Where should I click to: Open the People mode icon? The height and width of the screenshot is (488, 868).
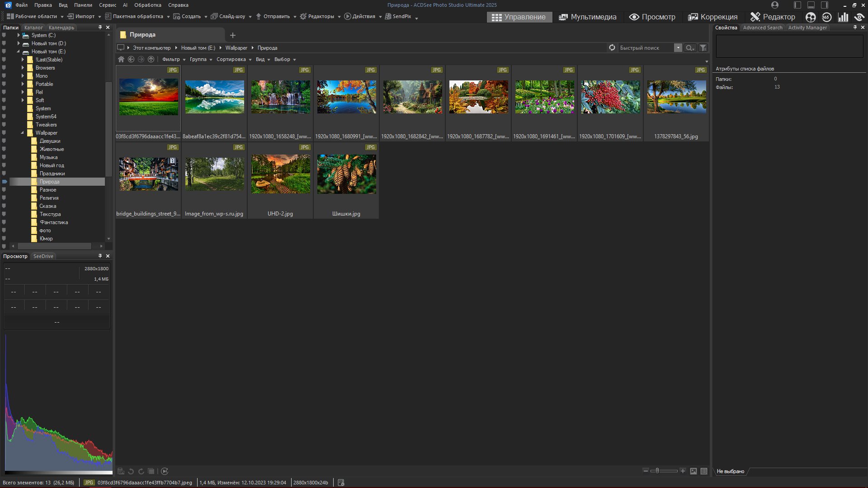coord(811,17)
